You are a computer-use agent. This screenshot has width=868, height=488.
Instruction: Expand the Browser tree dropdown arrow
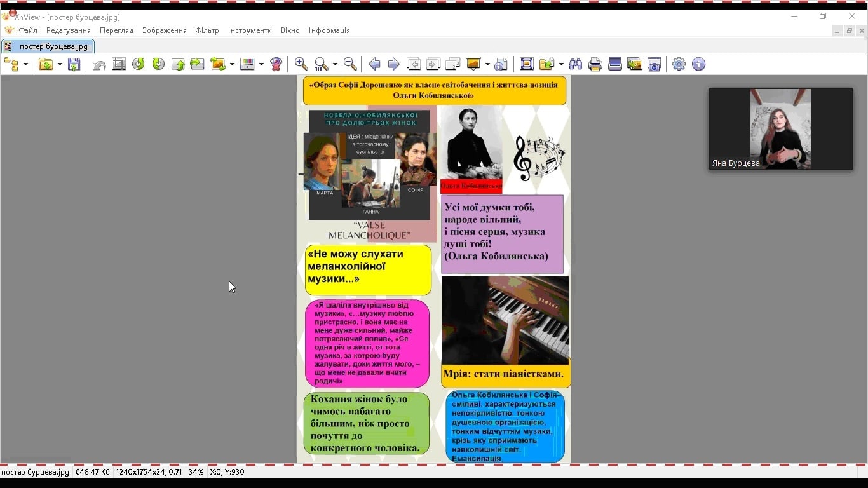tap(25, 64)
